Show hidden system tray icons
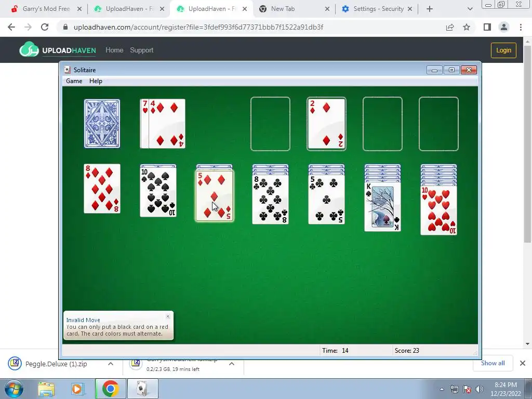532x399 pixels. 442,389
